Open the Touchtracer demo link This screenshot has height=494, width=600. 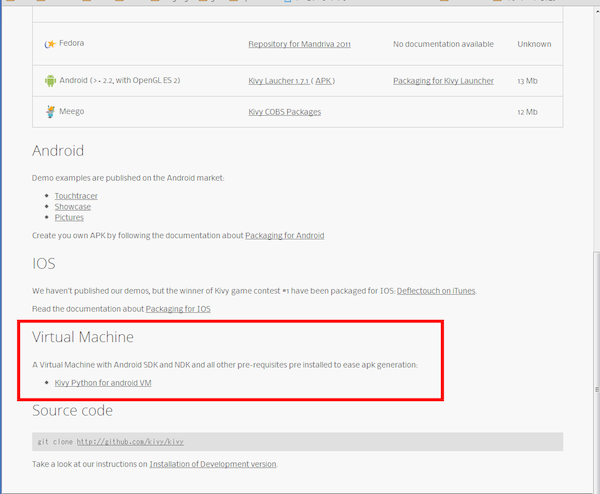tap(76, 196)
